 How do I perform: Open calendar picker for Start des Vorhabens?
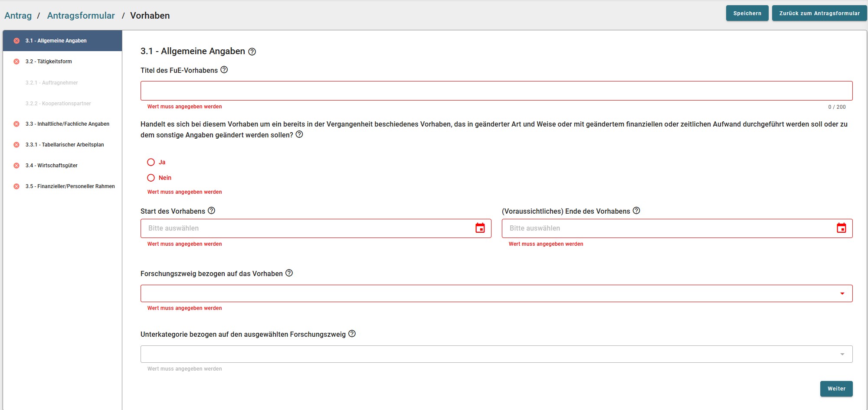click(480, 228)
